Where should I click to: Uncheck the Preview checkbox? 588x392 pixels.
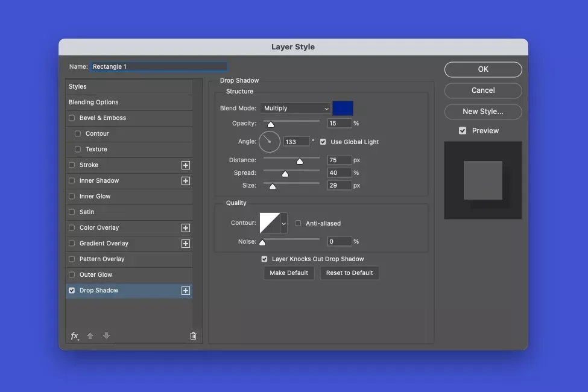(463, 131)
